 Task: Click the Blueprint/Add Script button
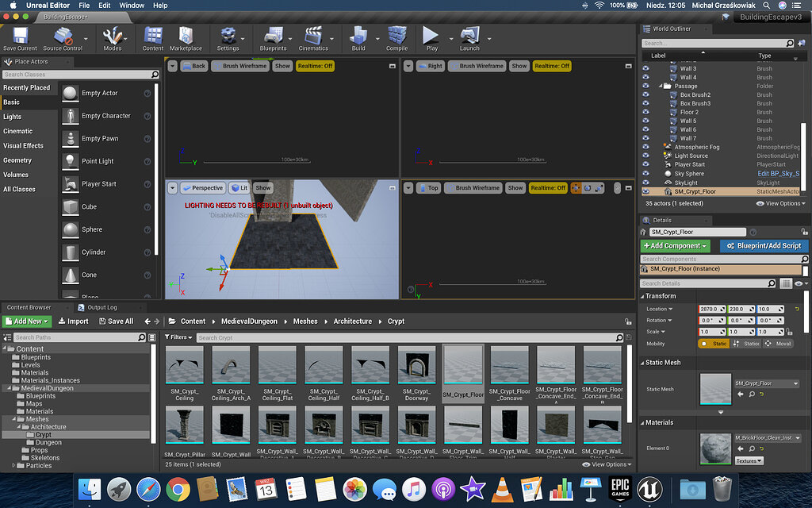[763, 246]
